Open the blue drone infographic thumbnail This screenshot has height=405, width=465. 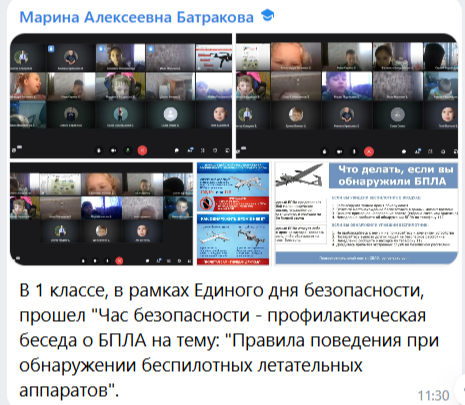coord(233,214)
